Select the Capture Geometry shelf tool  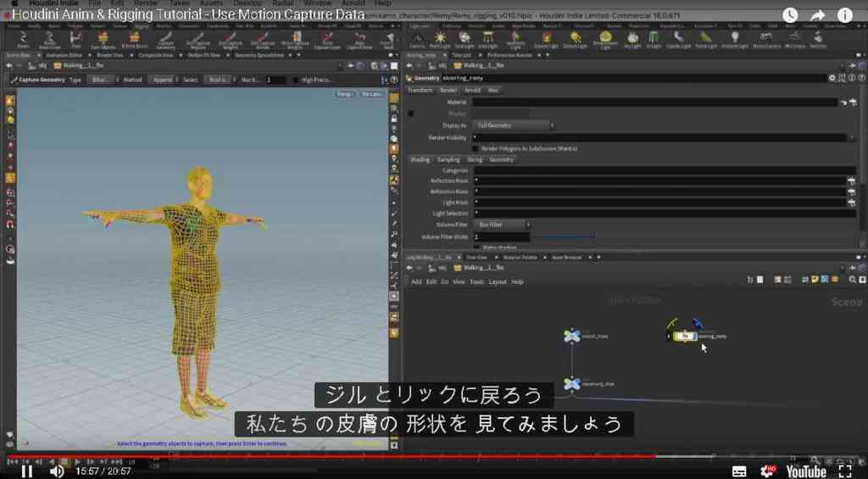pos(165,41)
